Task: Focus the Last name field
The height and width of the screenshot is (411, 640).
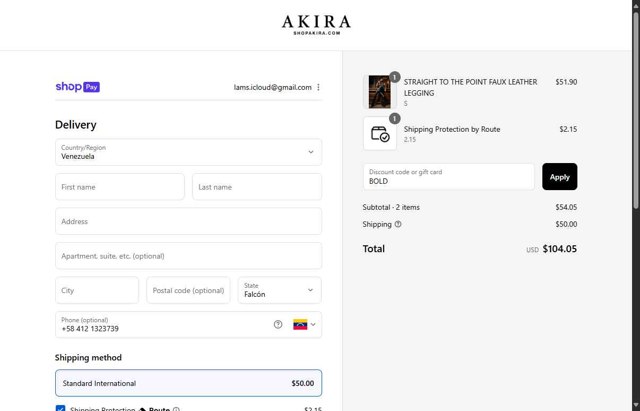Action: (x=257, y=187)
